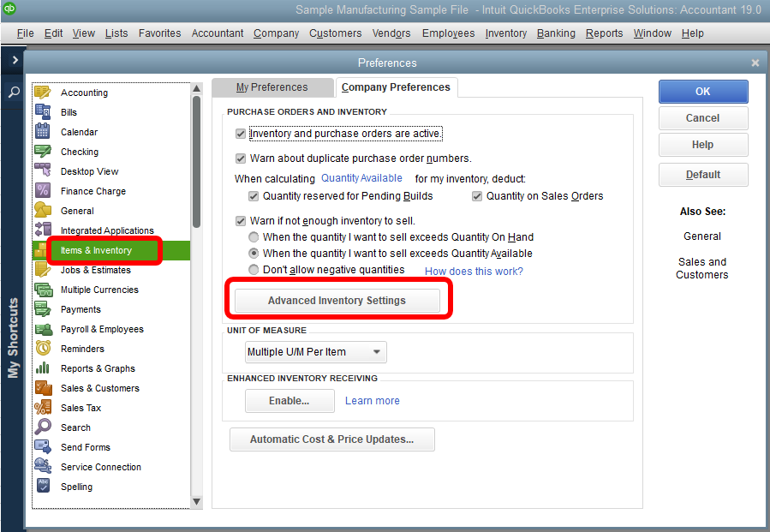This screenshot has width=770, height=532.
Task: Open the Window menu
Action: (652, 33)
